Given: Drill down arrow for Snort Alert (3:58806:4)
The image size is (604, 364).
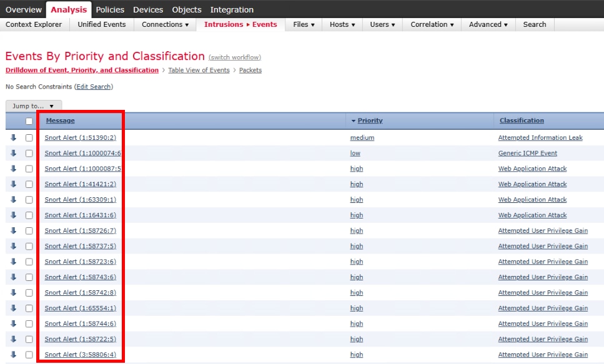Looking at the screenshot, I should (14, 355).
